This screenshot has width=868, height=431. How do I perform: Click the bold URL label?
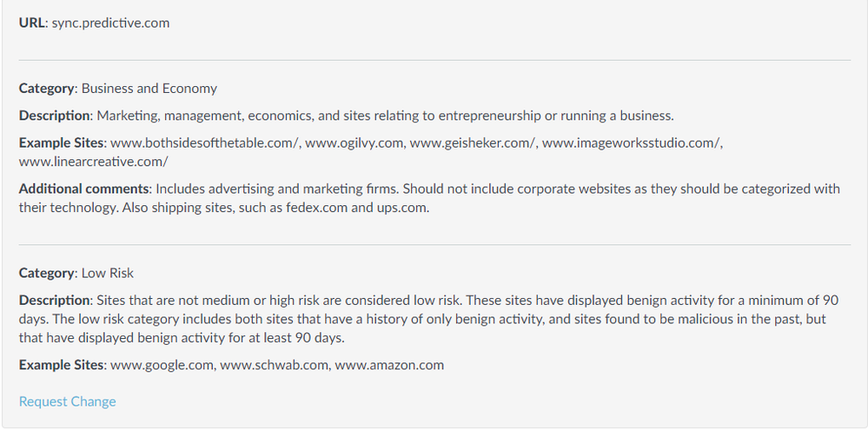31,23
